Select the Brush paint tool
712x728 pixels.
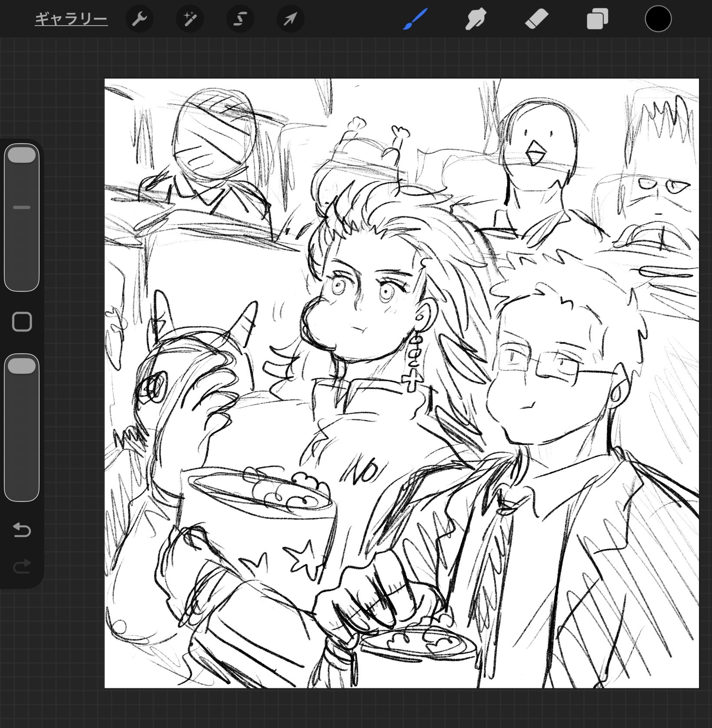pyautogui.click(x=415, y=20)
